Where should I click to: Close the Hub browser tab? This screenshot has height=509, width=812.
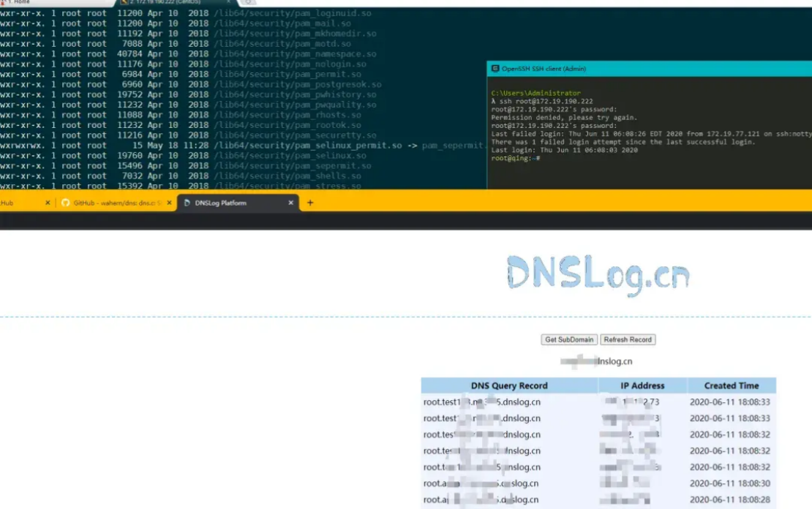coord(48,203)
